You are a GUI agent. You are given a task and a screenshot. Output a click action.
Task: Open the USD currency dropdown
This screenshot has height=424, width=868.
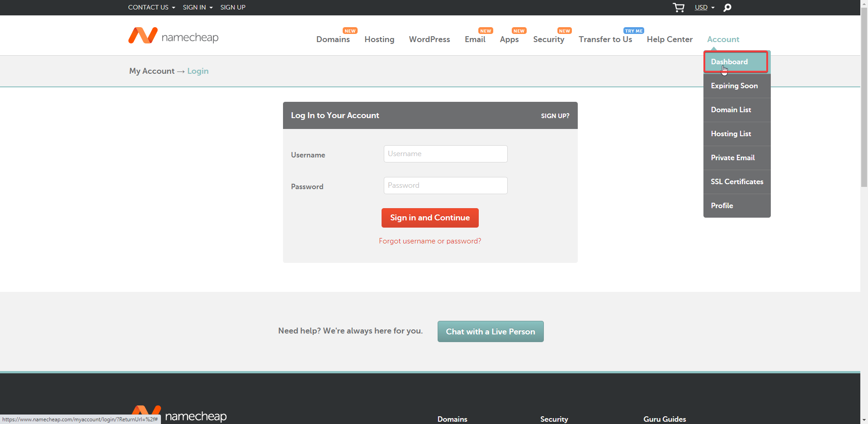704,7
